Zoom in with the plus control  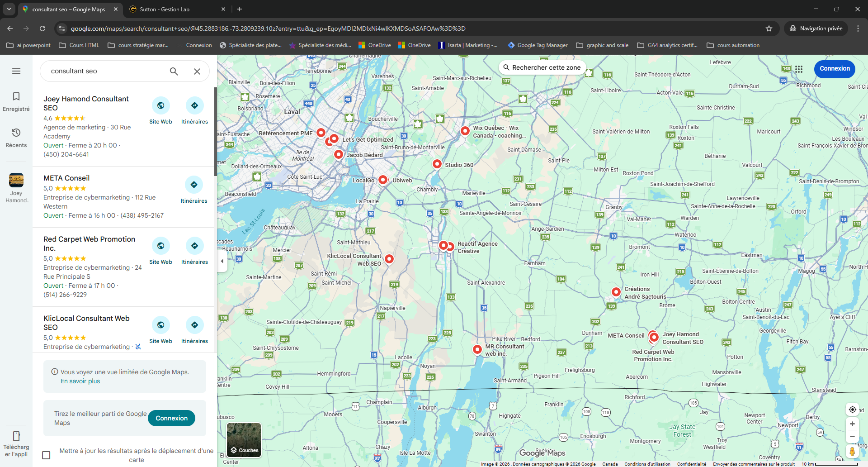coord(853,424)
